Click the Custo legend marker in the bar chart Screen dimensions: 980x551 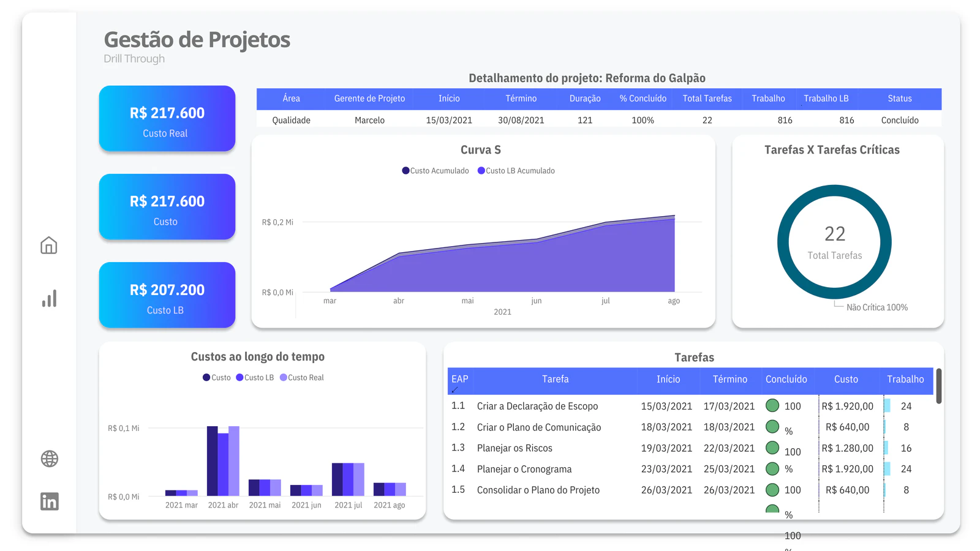click(206, 378)
